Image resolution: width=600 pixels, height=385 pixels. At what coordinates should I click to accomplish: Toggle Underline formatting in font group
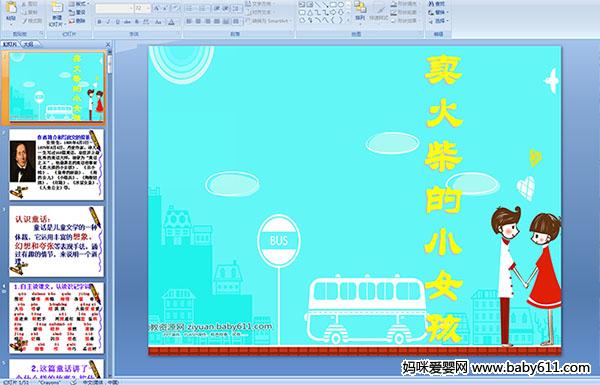coord(117,22)
